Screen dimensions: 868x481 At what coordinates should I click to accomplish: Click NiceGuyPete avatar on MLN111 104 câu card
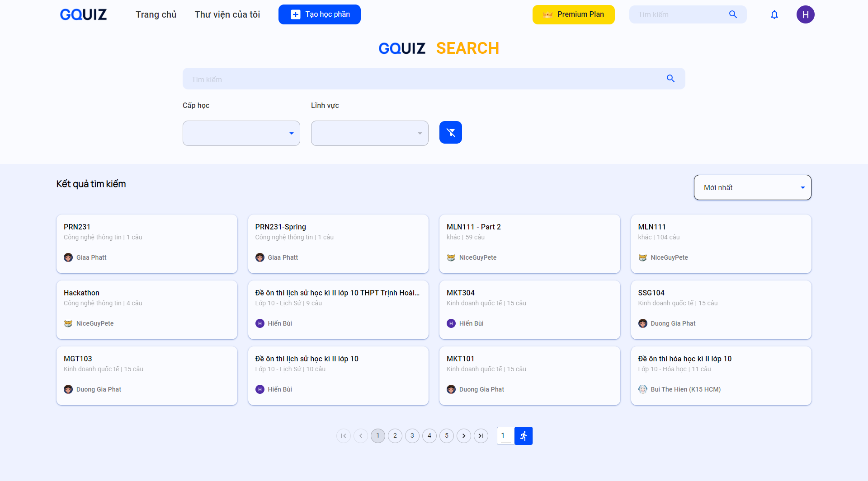(x=643, y=257)
